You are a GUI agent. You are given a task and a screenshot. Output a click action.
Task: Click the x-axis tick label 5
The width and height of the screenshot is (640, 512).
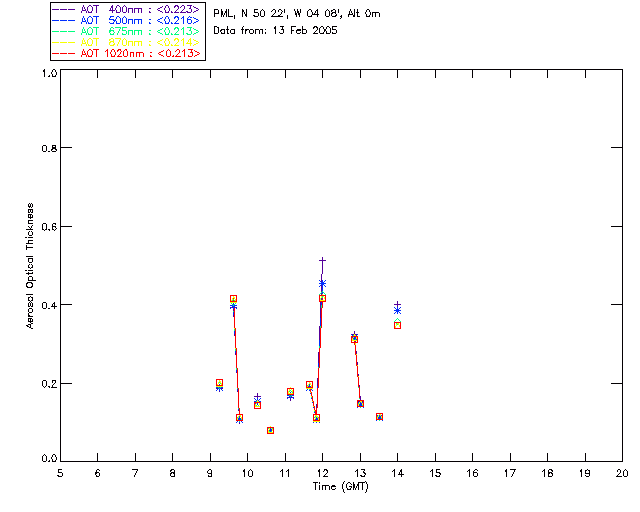click(60, 473)
